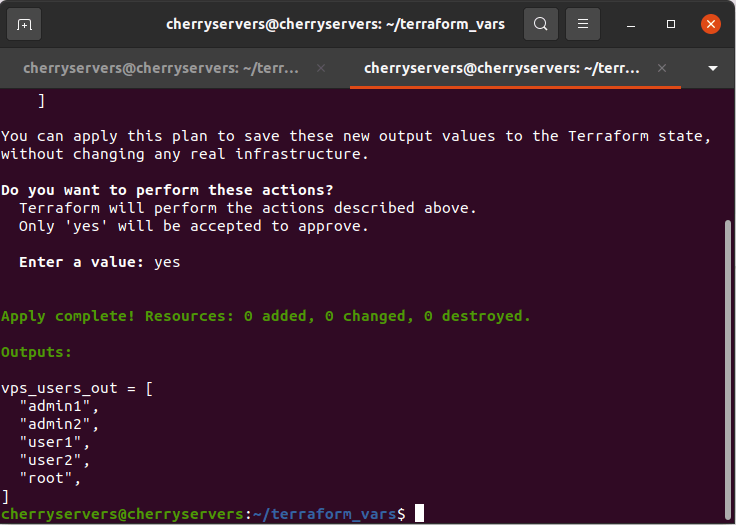This screenshot has height=525, width=736.
Task: Click the search magnifier icon
Action: click(540, 24)
